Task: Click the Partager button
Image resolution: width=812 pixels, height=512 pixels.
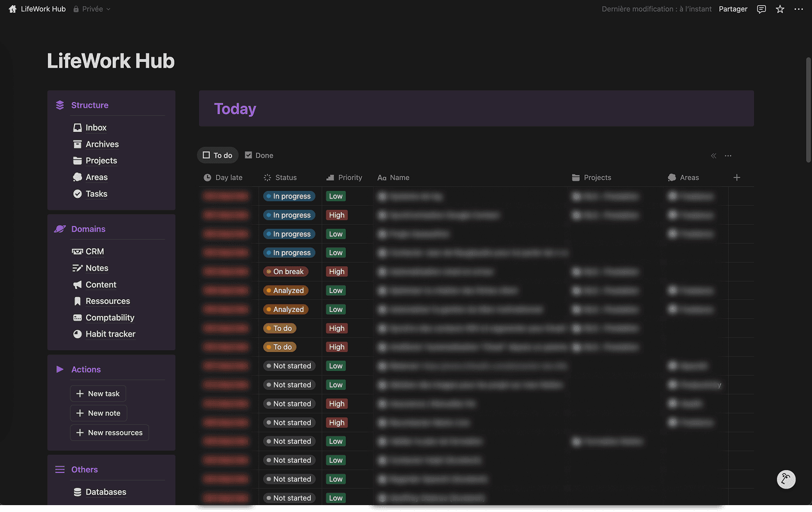Action: point(733,9)
